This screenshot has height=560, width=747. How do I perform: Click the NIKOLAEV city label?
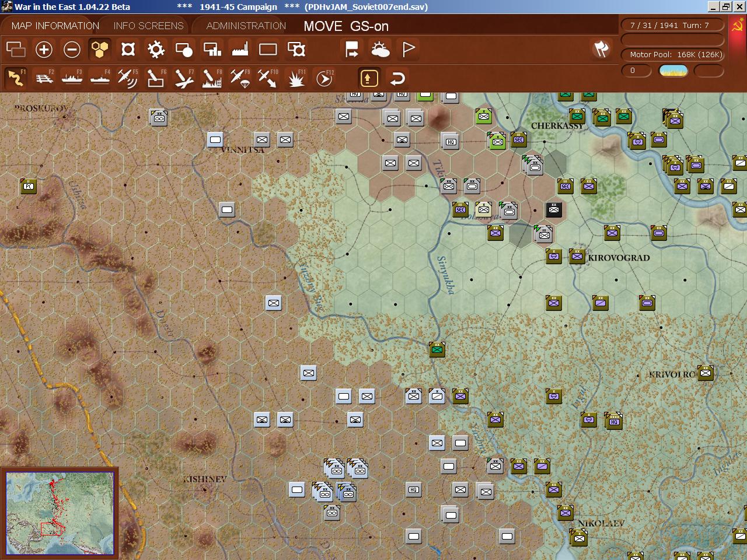601,524
